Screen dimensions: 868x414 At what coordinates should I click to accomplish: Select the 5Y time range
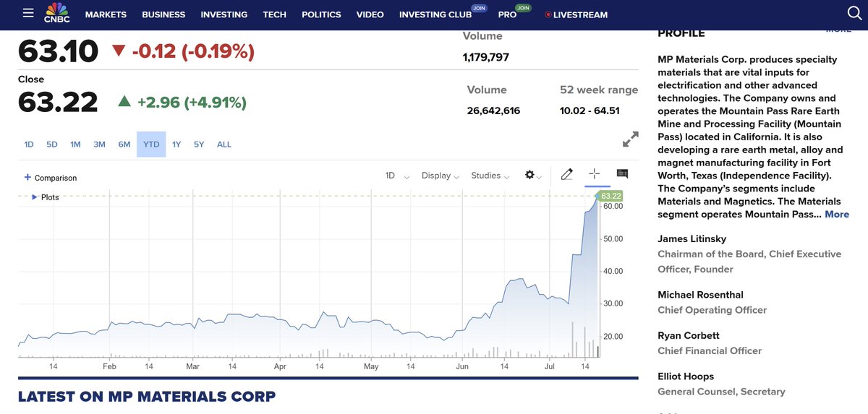(199, 145)
